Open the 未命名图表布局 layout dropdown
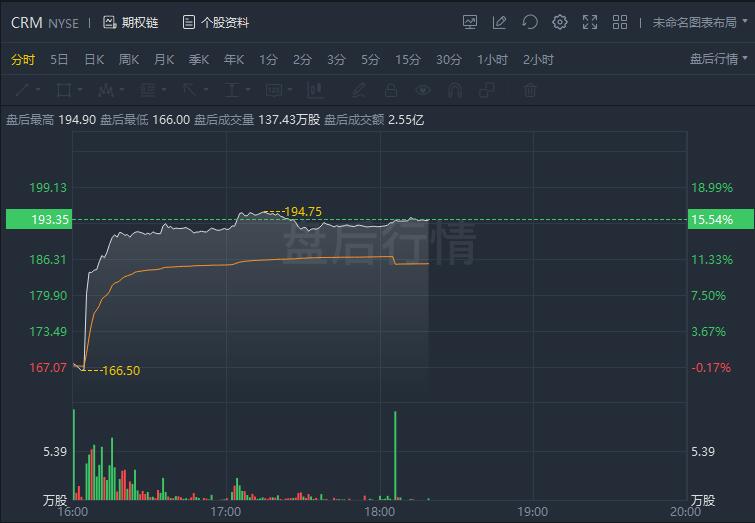The height and width of the screenshot is (523, 755). pos(700,22)
